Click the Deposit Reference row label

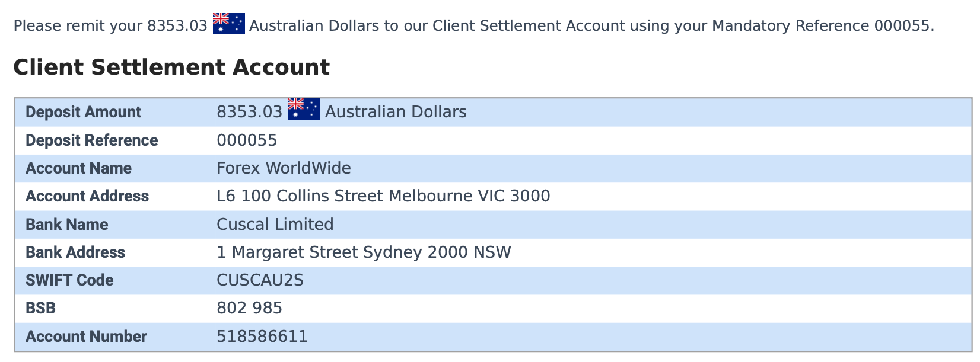point(91,140)
